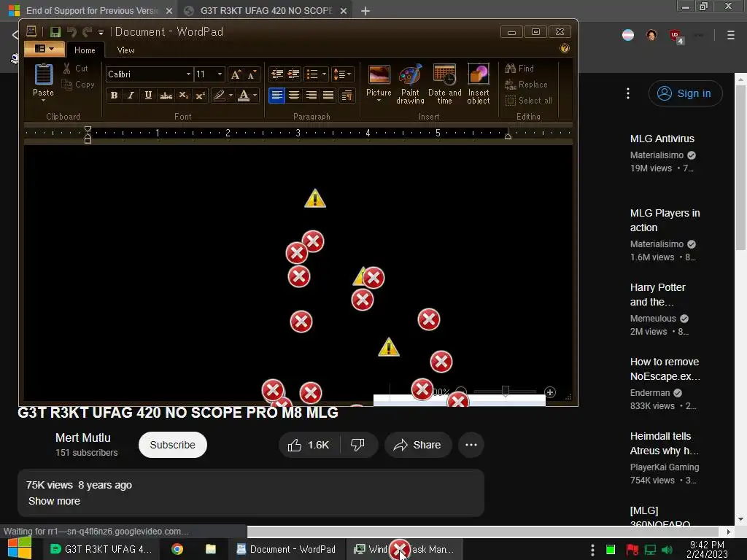
Task: Click the uBlock extension icon with badge 4
Action: (676, 36)
